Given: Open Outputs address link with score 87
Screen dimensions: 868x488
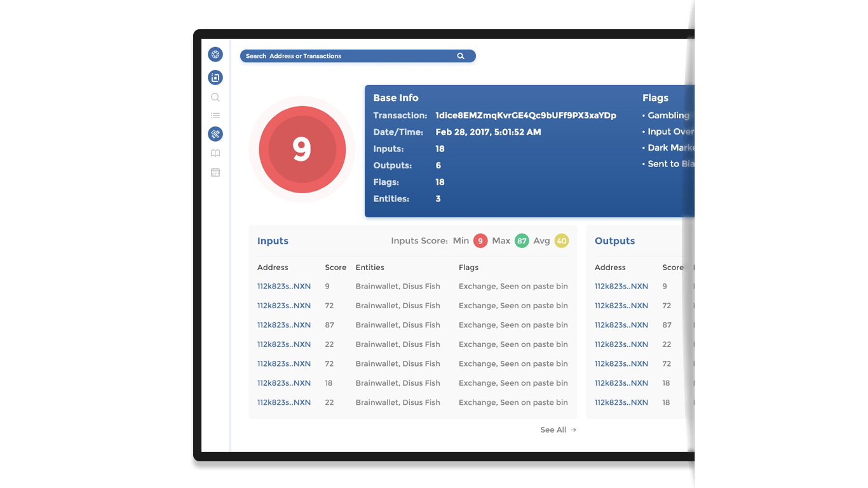Looking at the screenshot, I should click(621, 325).
